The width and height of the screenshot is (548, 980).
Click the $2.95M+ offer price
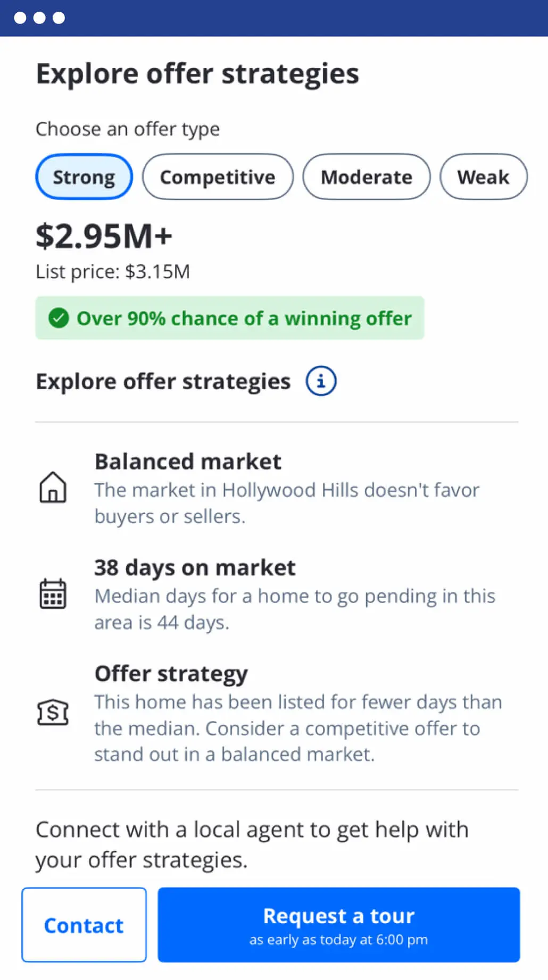coord(104,236)
